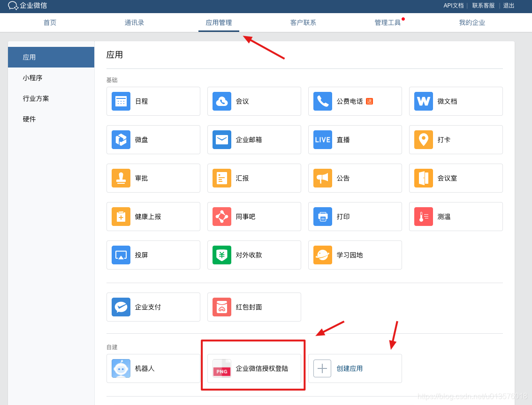Open the 审批 stamp icon
Image resolution: width=532 pixels, height=405 pixels.
pos(121,178)
